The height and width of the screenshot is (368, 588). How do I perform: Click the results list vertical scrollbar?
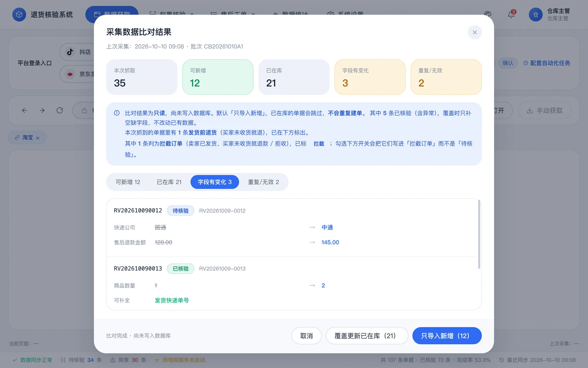(x=479, y=234)
